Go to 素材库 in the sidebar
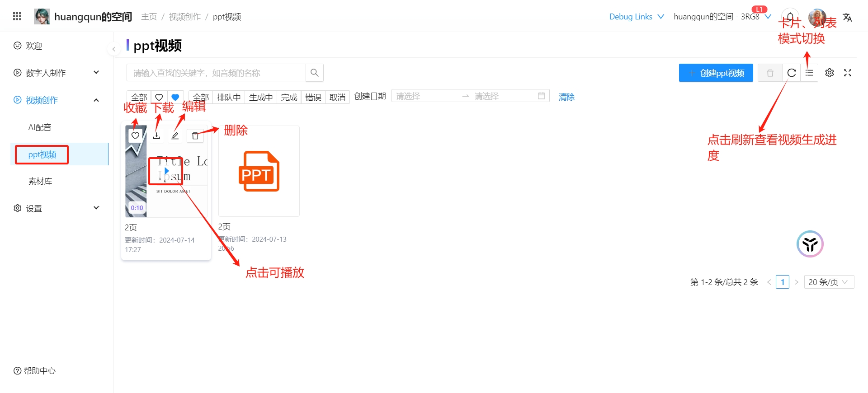This screenshot has height=393, width=868. [x=40, y=182]
